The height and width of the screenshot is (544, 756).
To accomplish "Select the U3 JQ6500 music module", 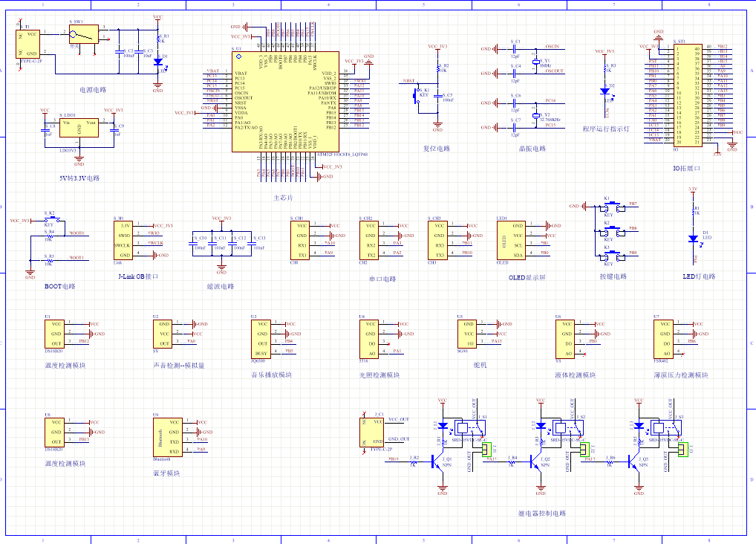I will [261, 339].
